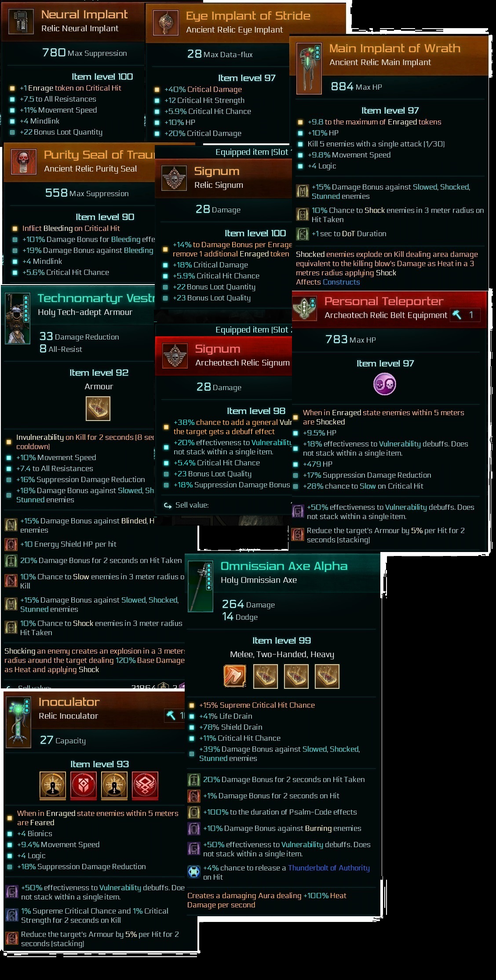Screen dimensions: 496x980
Task: Click the Relic Signum emblem icon
Action: point(174,178)
